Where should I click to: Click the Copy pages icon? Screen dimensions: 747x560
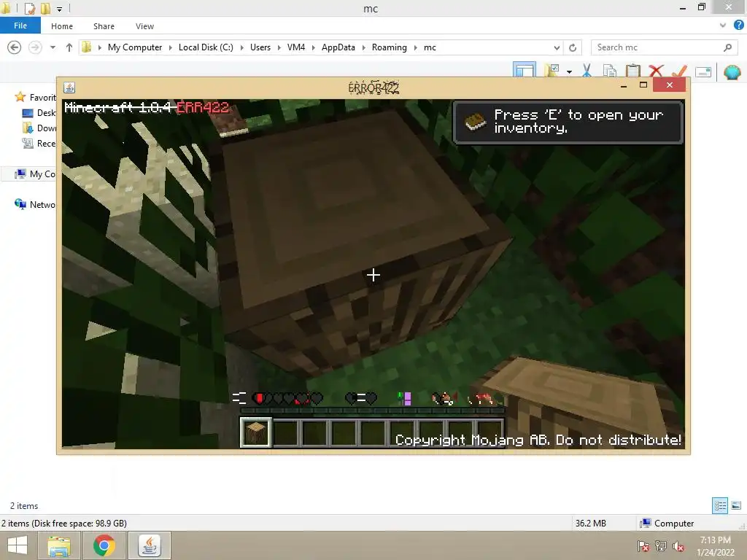pos(610,71)
